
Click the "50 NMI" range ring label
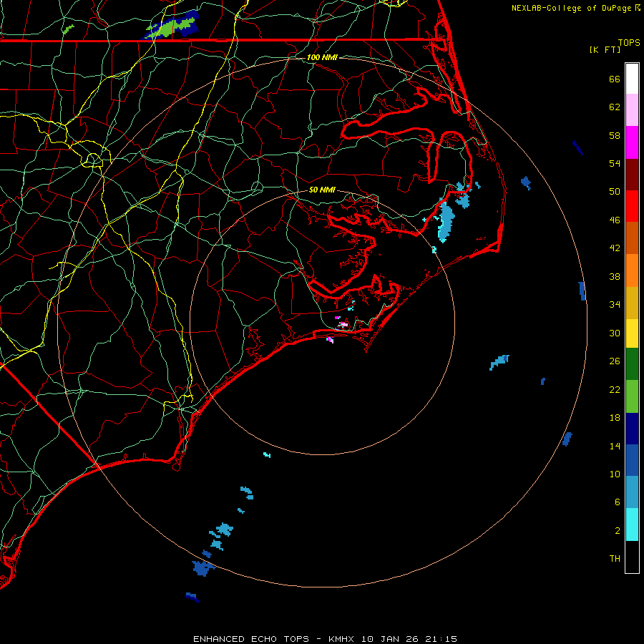tap(322, 190)
